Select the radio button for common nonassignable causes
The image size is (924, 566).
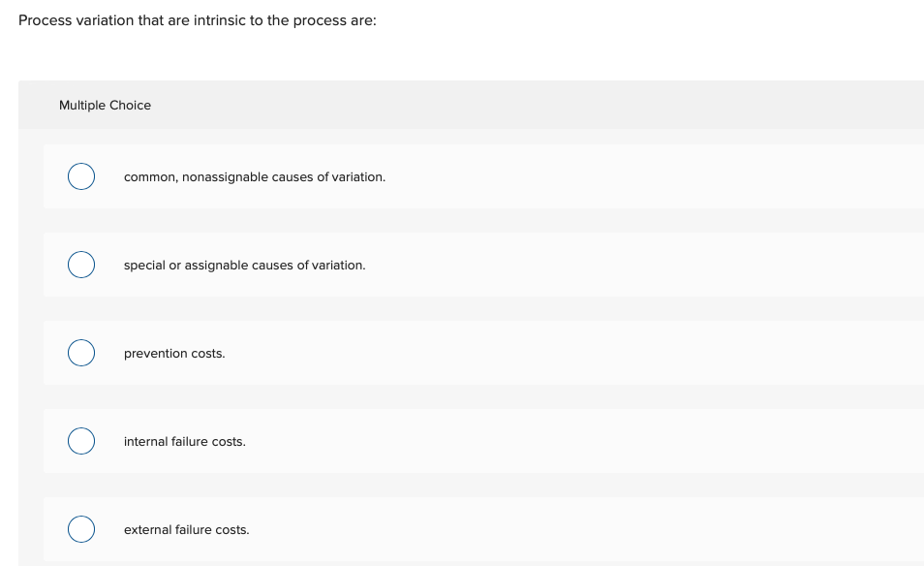tap(81, 176)
